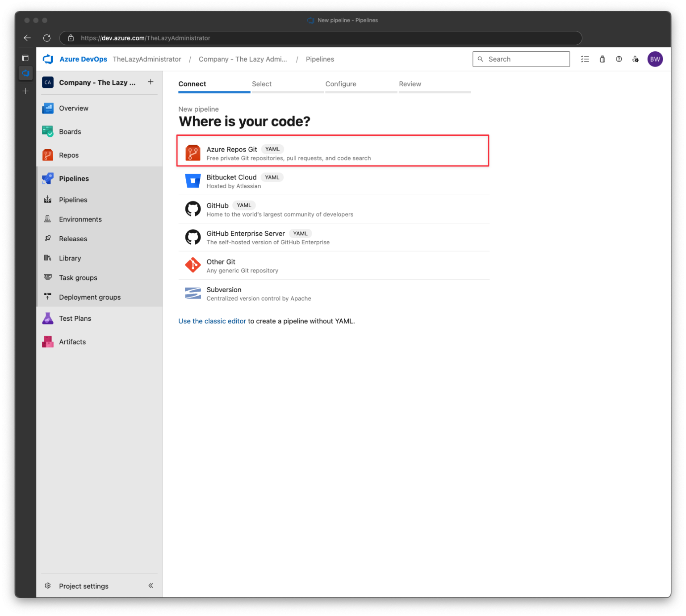The image size is (686, 616).
Task: Click the CA project avatar icon
Action: pos(48,83)
